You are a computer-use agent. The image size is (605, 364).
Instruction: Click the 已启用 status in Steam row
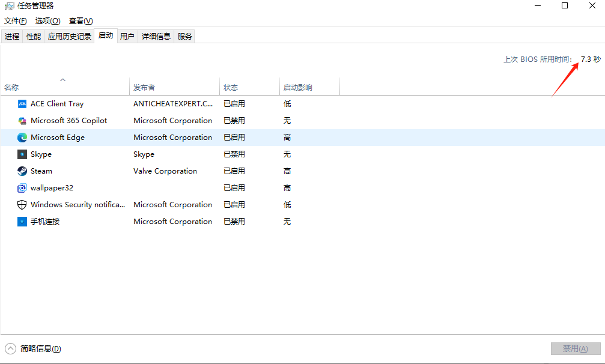[x=234, y=171]
